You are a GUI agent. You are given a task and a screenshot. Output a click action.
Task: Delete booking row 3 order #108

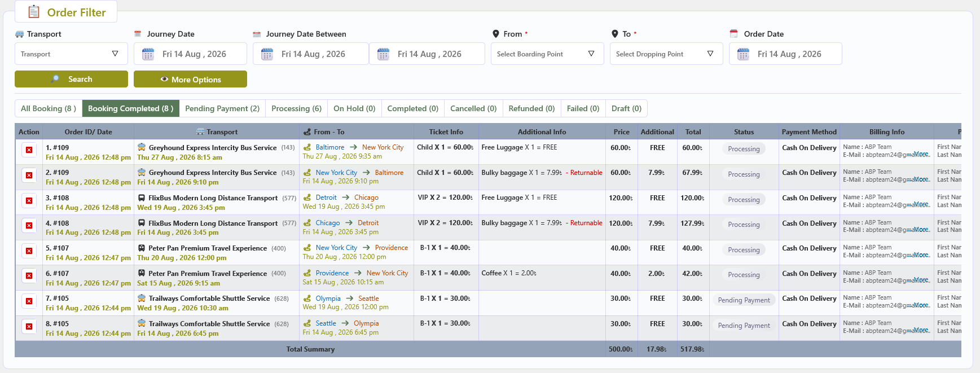click(x=29, y=200)
